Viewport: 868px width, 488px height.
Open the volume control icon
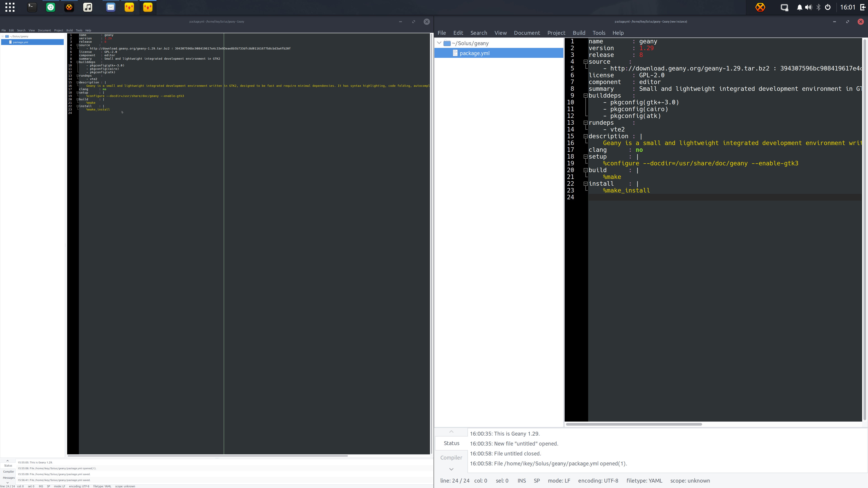(808, 7)
